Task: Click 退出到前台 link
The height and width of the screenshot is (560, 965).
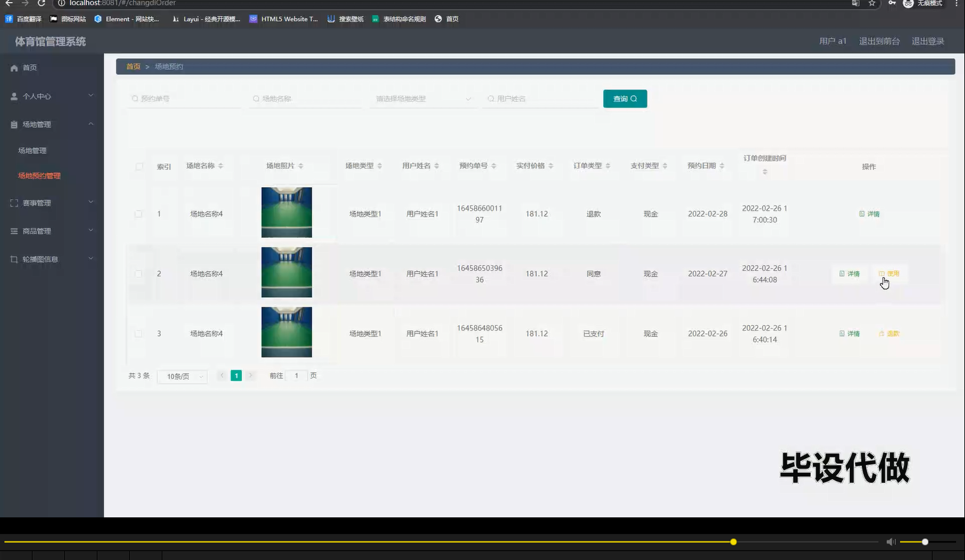Action: pos(879,41)
